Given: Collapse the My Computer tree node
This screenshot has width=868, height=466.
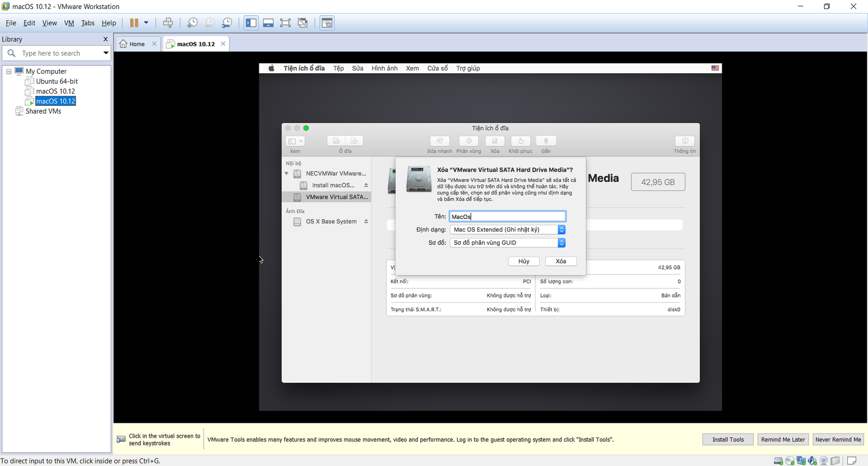Looking at the screenshot, I should [9, 71].
